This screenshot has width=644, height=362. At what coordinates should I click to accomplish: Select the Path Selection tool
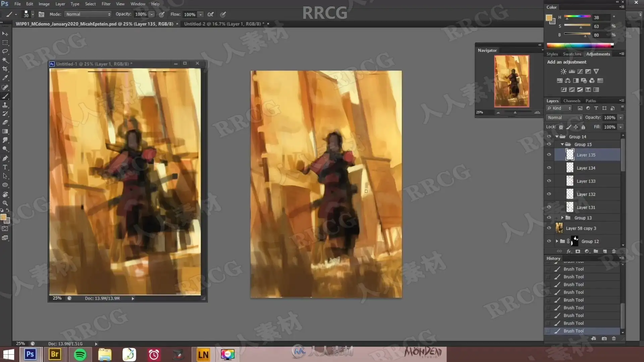tap(5, 176)
